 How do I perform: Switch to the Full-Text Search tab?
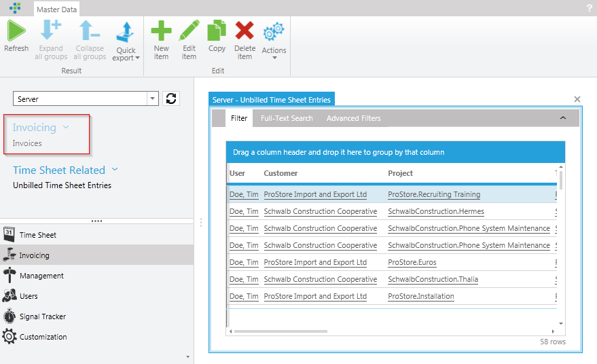pos(287,118)
